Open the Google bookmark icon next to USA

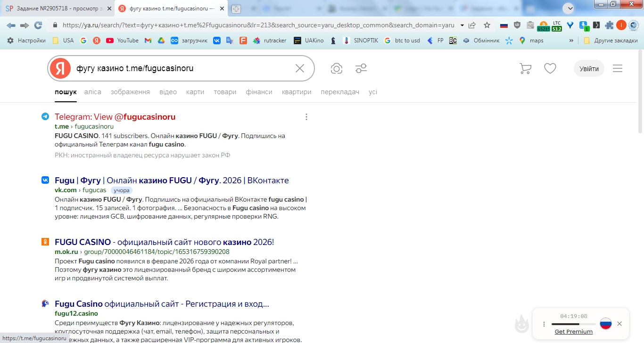(x=83, y=41)
